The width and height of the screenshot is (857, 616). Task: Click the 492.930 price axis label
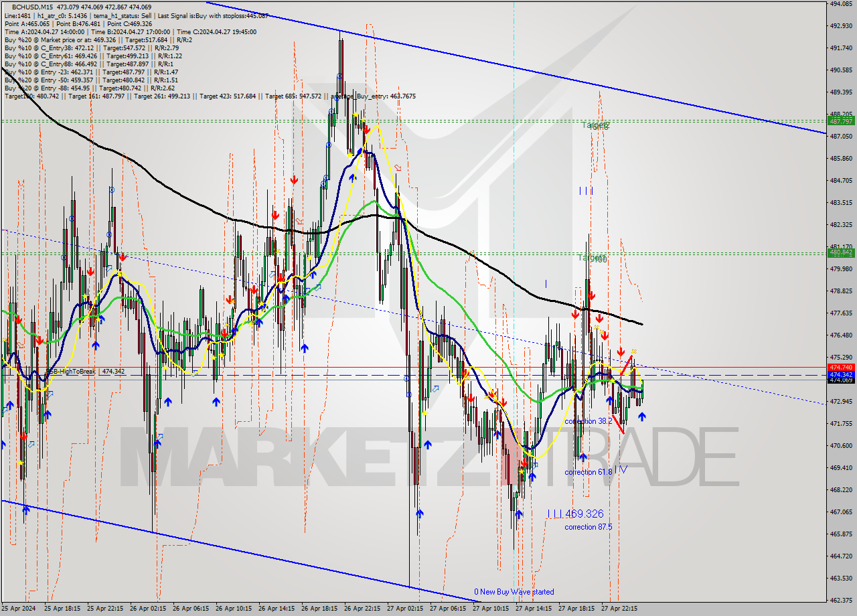(x=841, y=26)
